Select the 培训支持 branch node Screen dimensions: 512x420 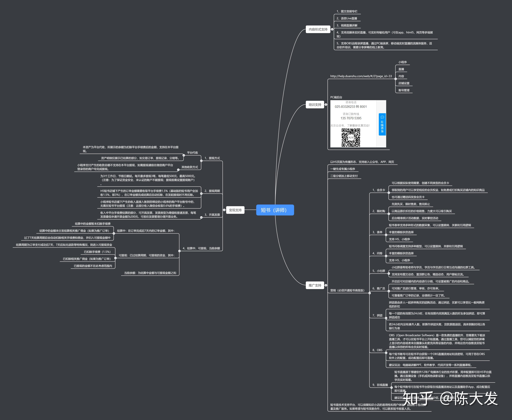pyautogui.click(x=315, y=105)
